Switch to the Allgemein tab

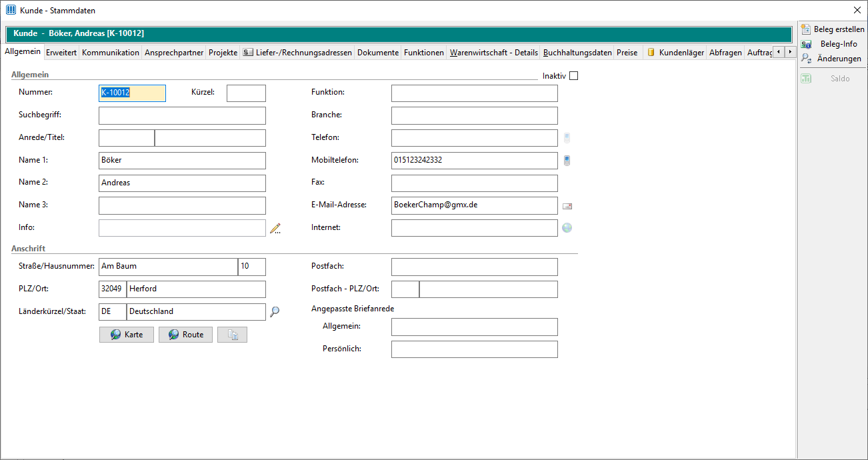(x=23, y=52)
